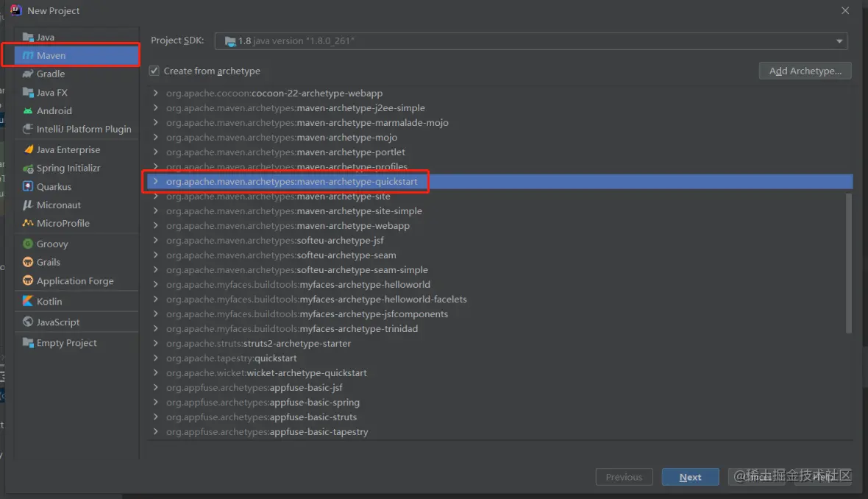Click the Application Forge icon
The image size is (868, 499).
(x=28, y=281)
